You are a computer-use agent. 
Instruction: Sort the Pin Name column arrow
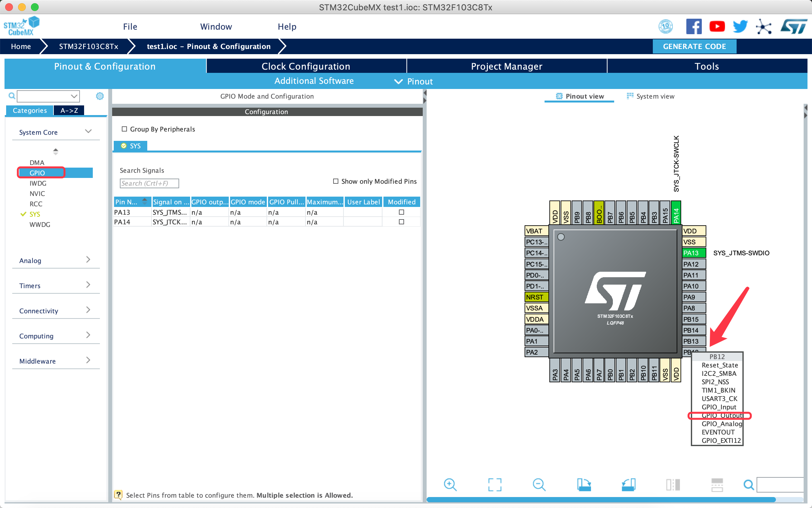coord(145,201)
